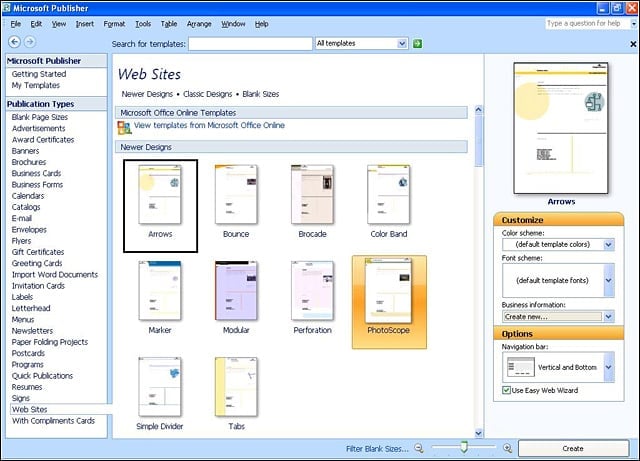Open the Color scheme dropdown
Viewport: 640px width, 461px height.
(x=608, y=245)
